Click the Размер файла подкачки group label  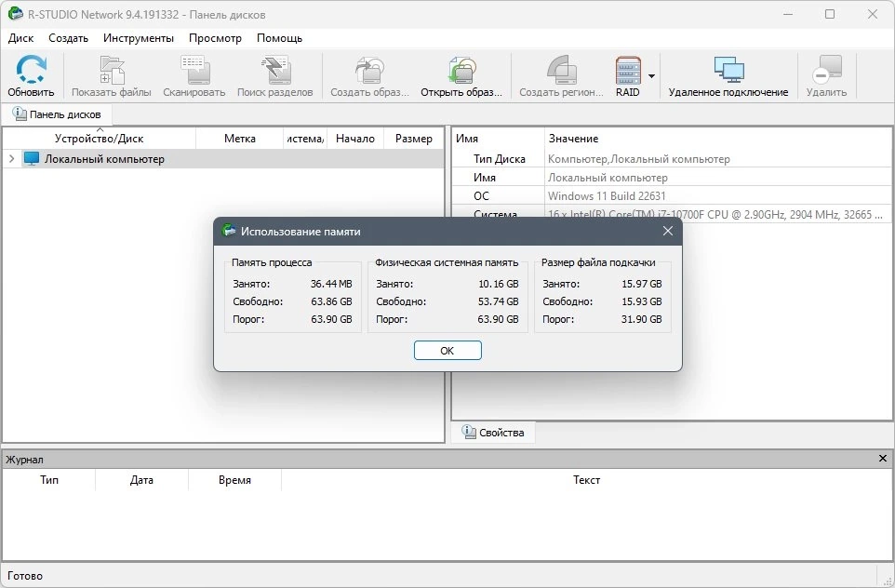click(598, 262)
